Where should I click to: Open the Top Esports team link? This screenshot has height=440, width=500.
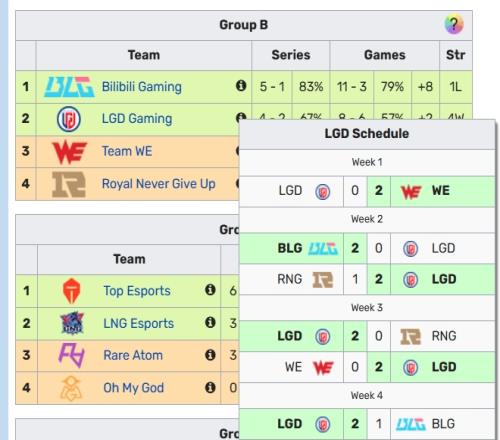[x=137, y=291]
